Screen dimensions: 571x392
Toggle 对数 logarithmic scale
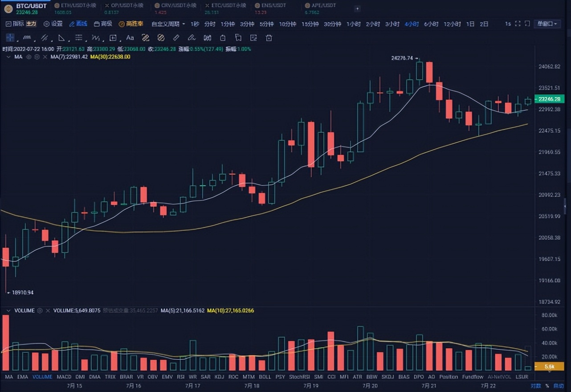click(x=536, y=386)
